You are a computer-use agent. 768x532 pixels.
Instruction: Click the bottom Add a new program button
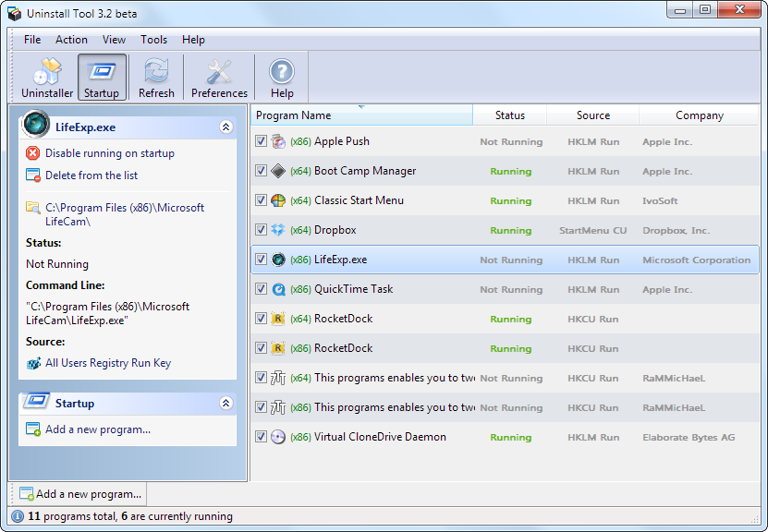80,494
